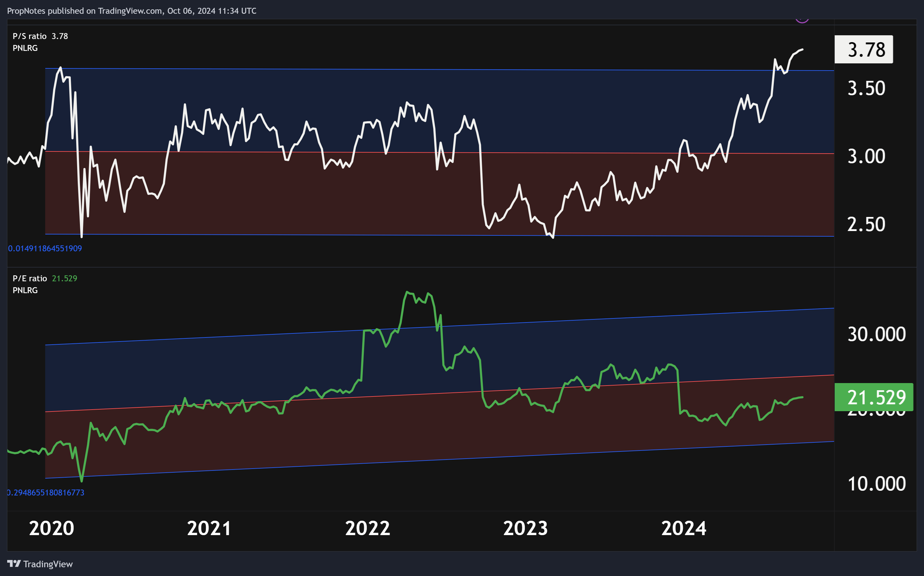Click the TradingView logo icon

point(14,564)
